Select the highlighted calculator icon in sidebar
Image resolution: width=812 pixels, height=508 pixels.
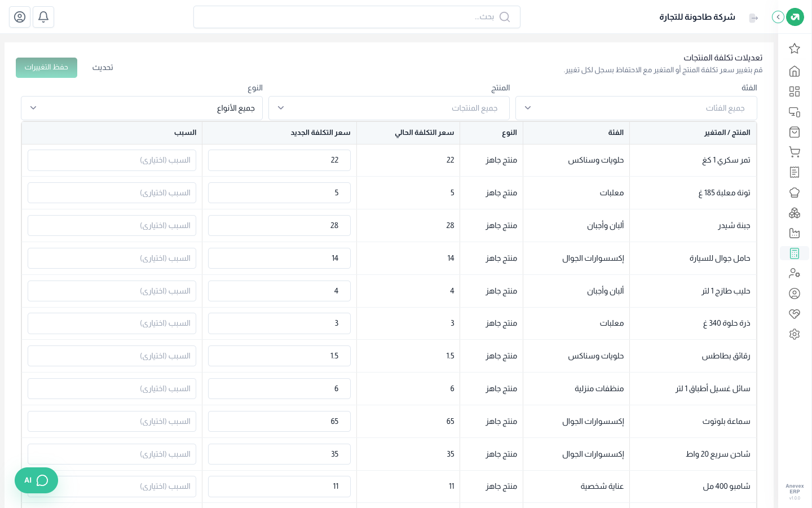795,253
